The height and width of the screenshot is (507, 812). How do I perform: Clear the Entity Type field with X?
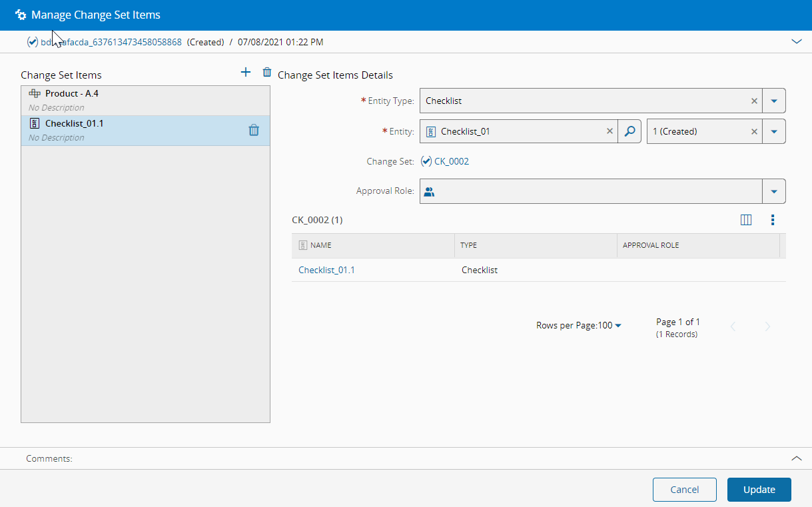754,101
